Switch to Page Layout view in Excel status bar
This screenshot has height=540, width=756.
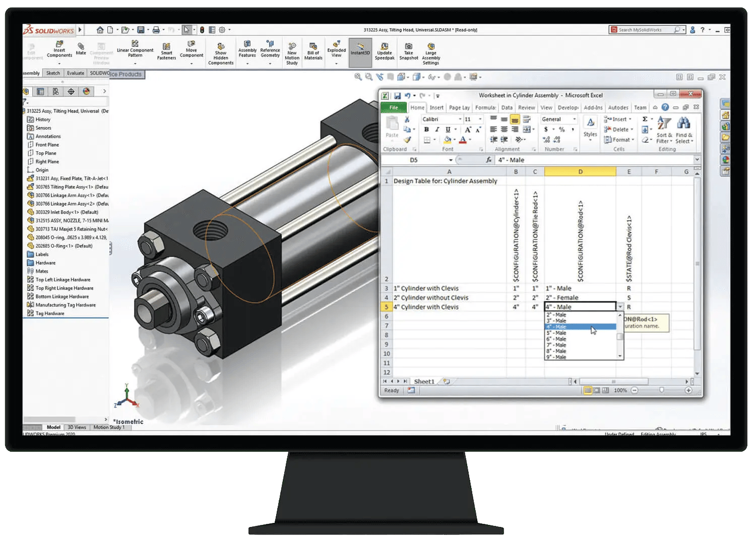pos(597,390)
